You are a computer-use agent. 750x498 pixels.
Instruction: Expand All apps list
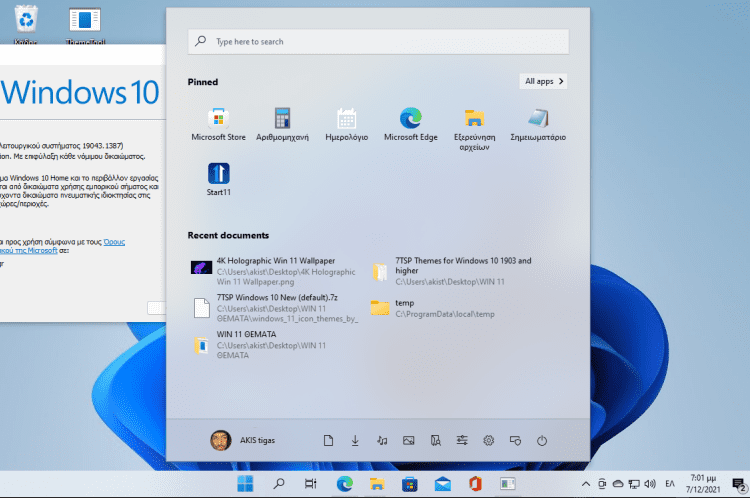click(543, 81)
